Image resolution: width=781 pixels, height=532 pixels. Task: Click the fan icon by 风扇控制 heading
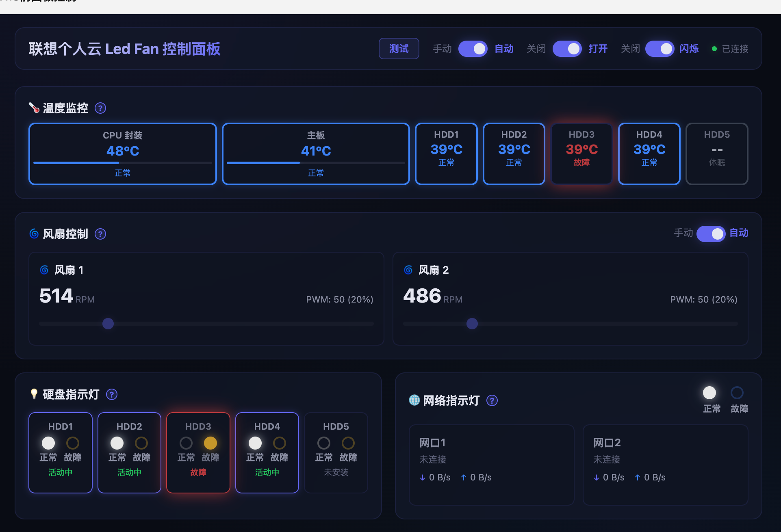(x=34, y=234)
